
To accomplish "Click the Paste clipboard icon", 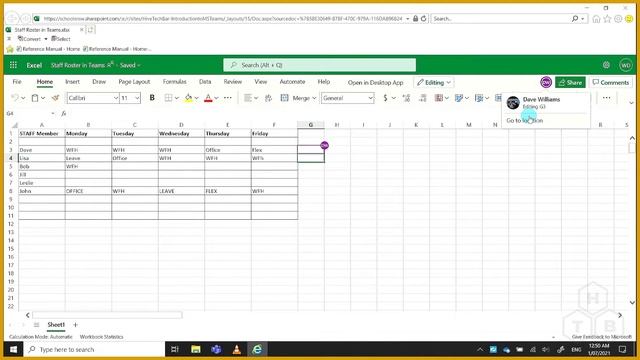I will coord(35,98).
